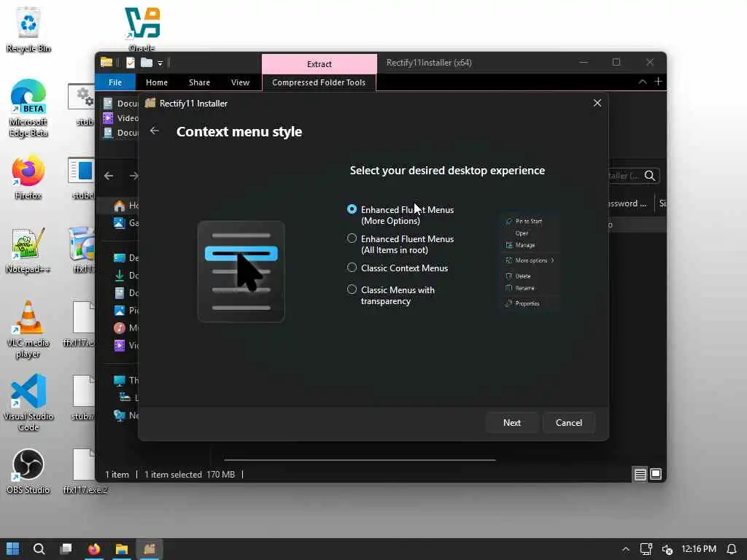Open the Home ribbon tab
The image size is (747, 560).
tap(156, 82)
